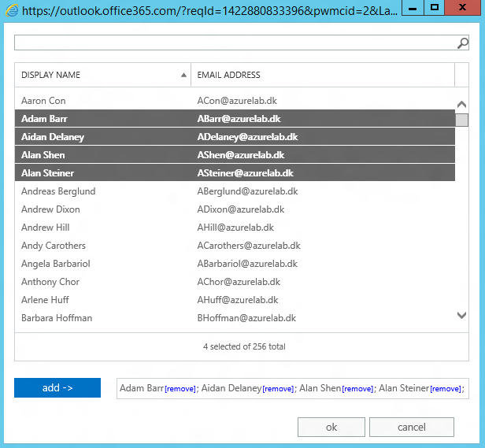
Task: Click the EMAIL ADDRESS column header
Action: (x=323, y=75)
